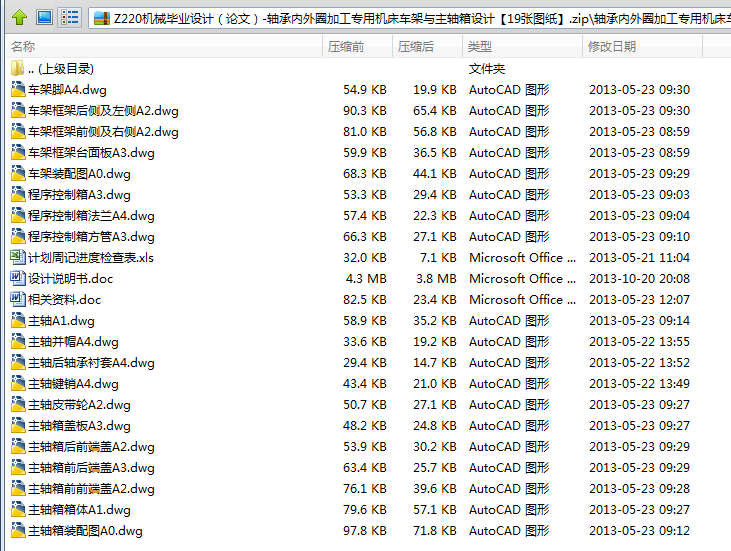Viewport: 731px width, 551px height.
Task: Select the file name 主轴皮带轮A2.dwg
Action: click(x=79, y=405)
